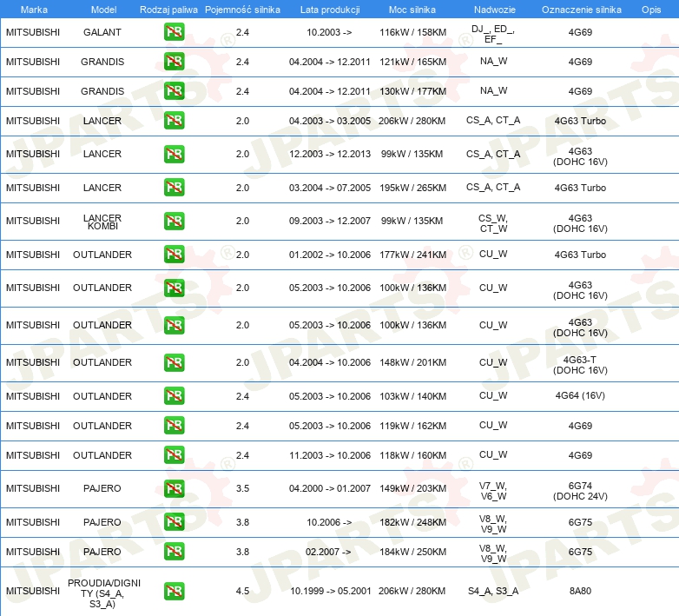Click the engine capacity 4.5

click(x=242, y=591)
